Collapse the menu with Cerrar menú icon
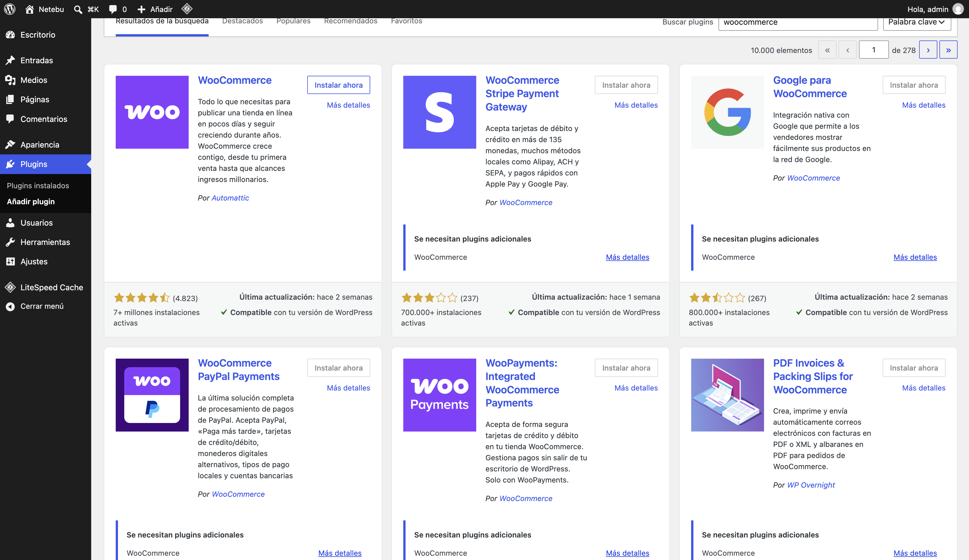 (10, 306)
